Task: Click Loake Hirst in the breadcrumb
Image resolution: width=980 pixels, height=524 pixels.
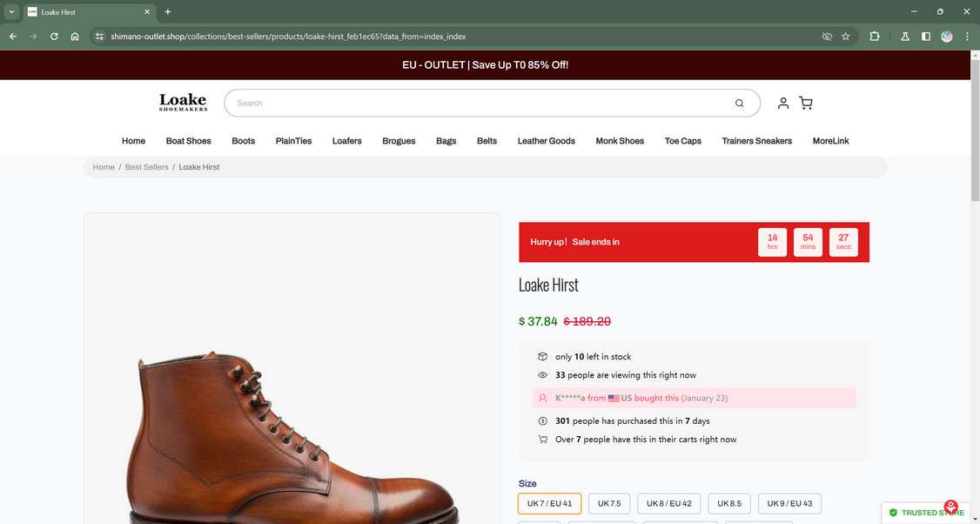Action: (199, 167)
